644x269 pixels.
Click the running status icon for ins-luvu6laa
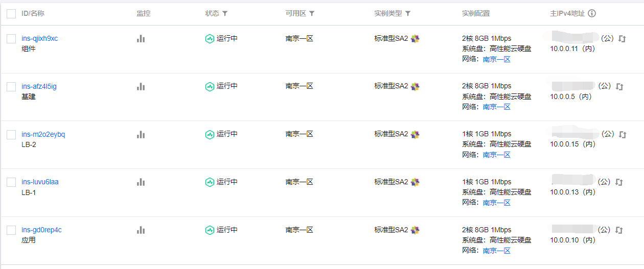(x=210, y=182)
